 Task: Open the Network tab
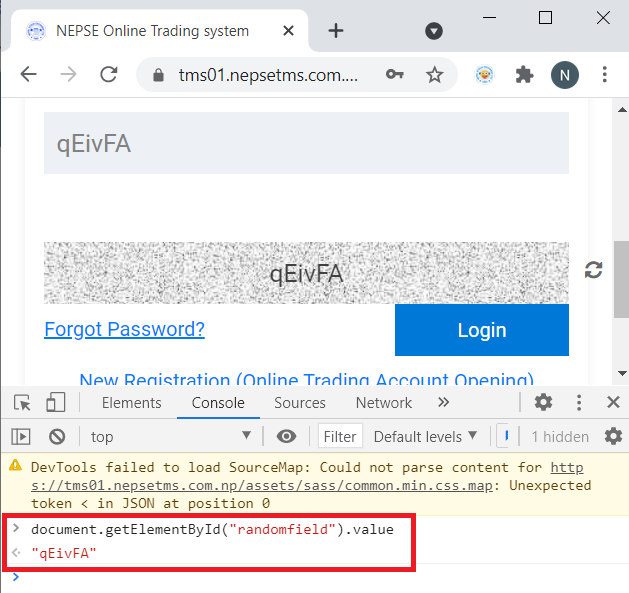(383, 403)
